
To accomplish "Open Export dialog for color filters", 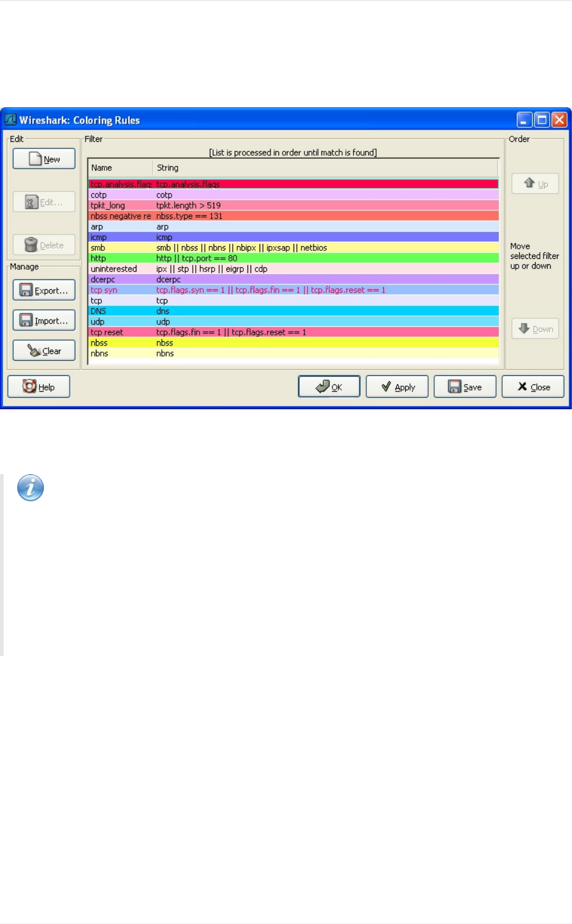I will click(x=44, y=290).
